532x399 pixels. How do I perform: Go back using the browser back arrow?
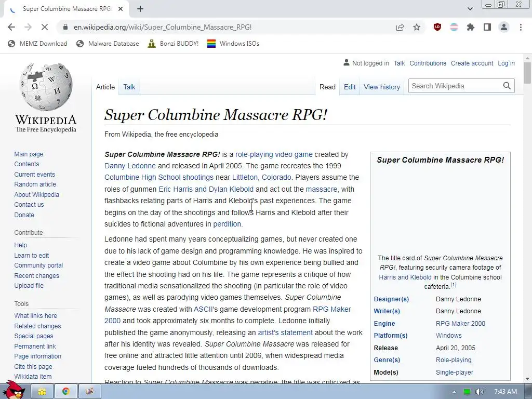coord(11,27)
